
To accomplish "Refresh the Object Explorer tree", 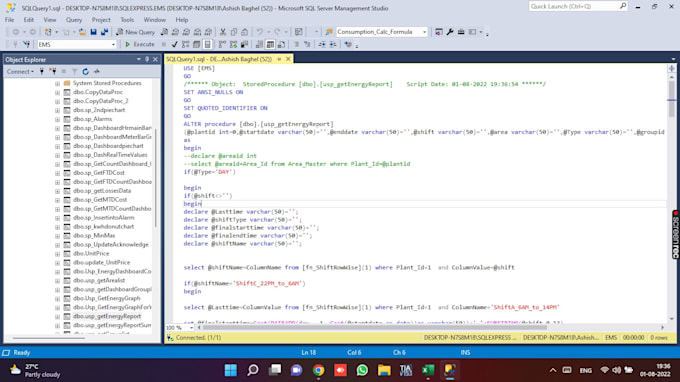I will pyautogui.click(x=85, y=72).
